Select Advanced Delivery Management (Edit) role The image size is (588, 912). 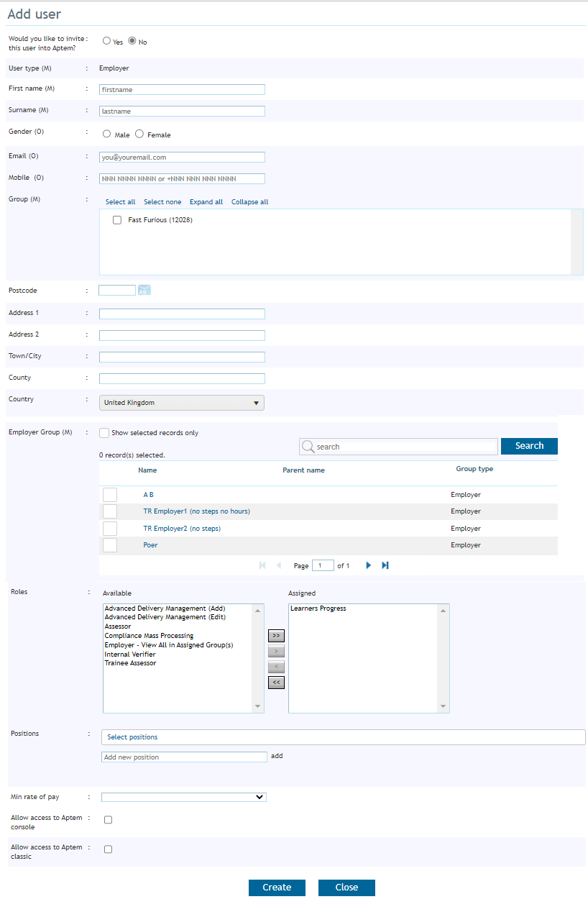tap(165, 617)
